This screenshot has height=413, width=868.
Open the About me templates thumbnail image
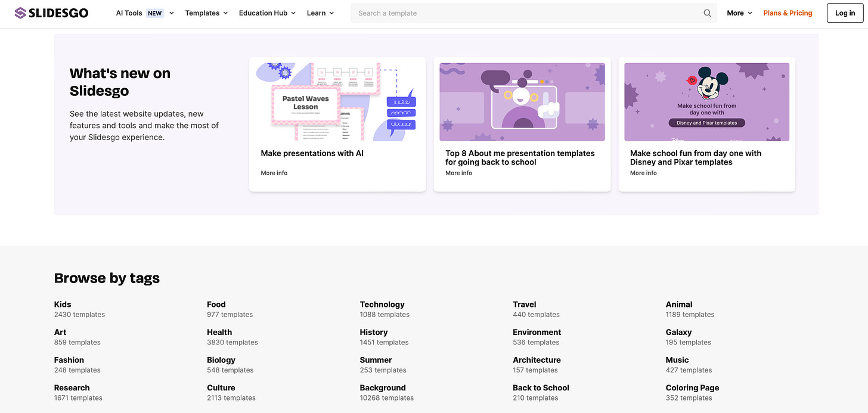pyautogui.click(x=522, y=102)
